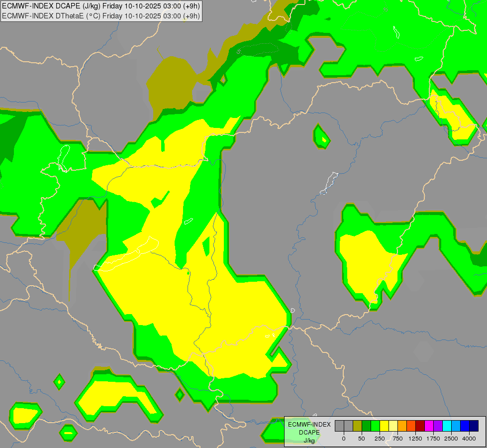
Task: Click the ECMWF-INDEX DCAPE J/kg legend label
Action: [309, 432]
